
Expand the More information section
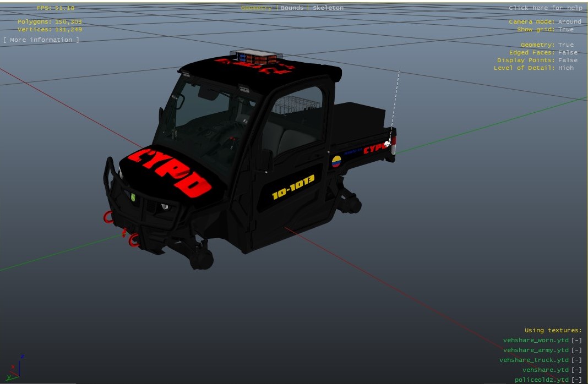tap(41, 40)
